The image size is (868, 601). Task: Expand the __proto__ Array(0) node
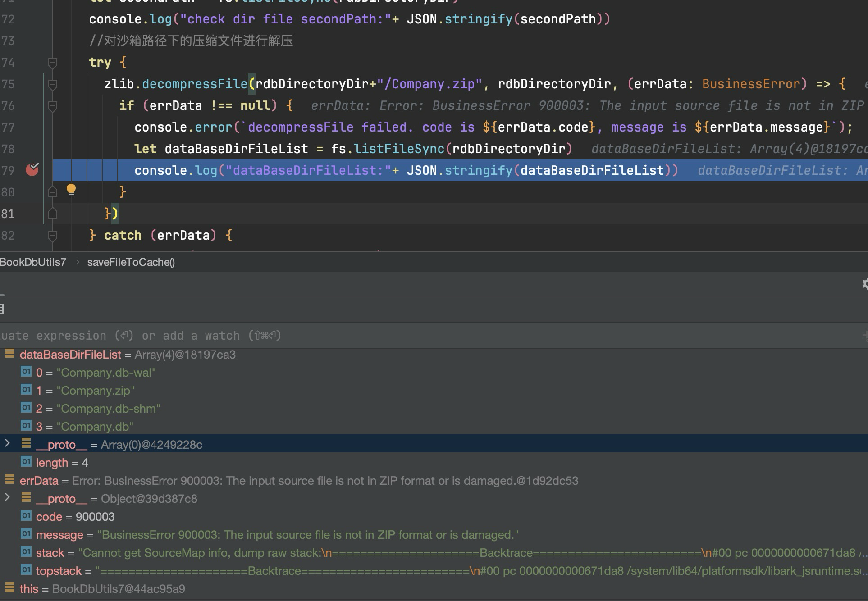[7, 444]
